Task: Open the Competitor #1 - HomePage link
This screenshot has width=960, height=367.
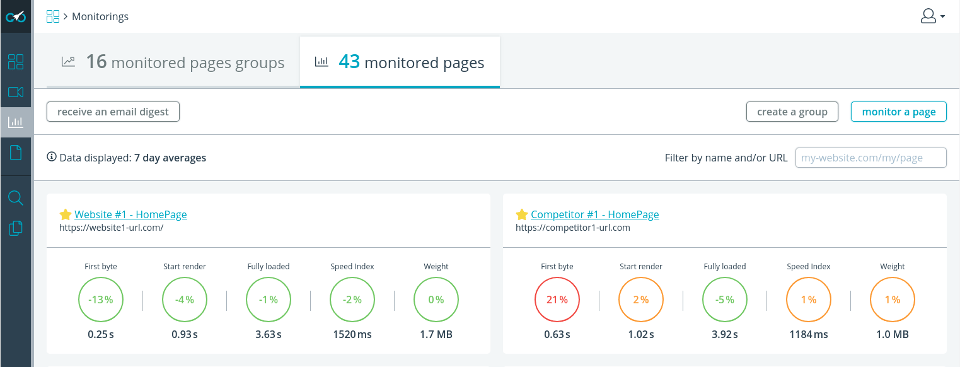Action: pyautogui.click(x=595, y=214)
